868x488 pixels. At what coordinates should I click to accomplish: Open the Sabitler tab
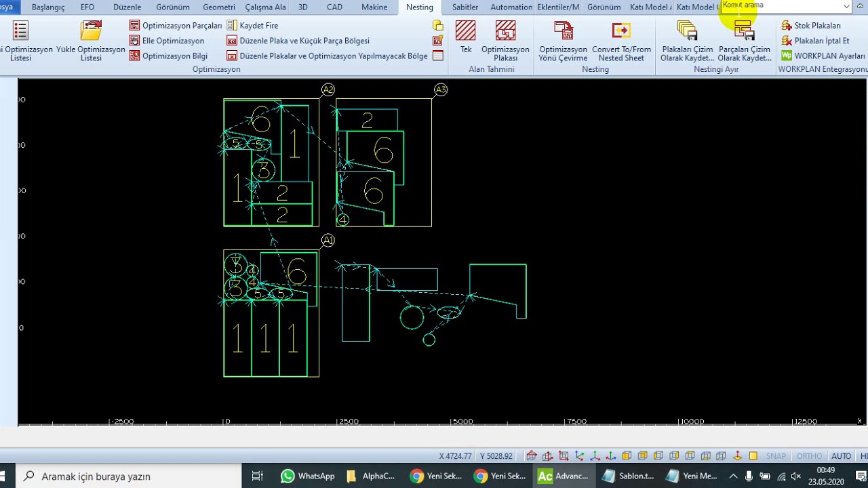pyautogui.click(x=465, y=7)
